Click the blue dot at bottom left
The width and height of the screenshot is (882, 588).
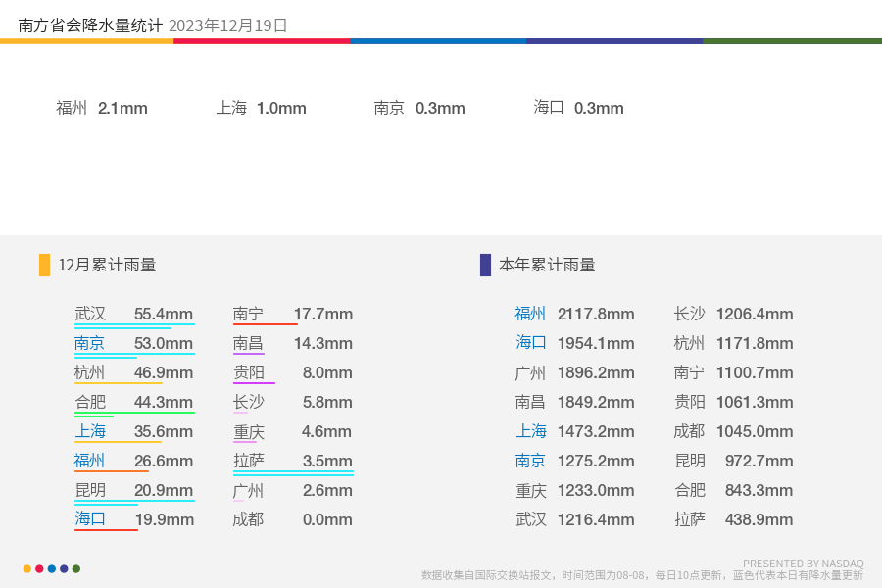point(52,568)
